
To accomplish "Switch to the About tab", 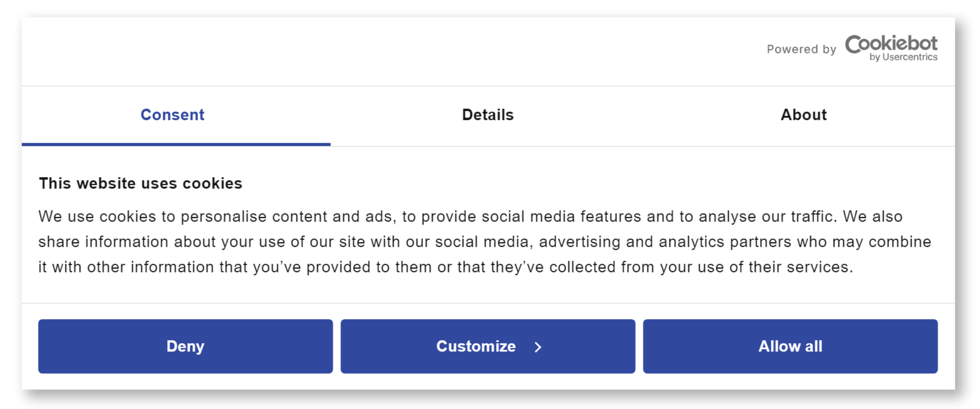I will 803,115.
